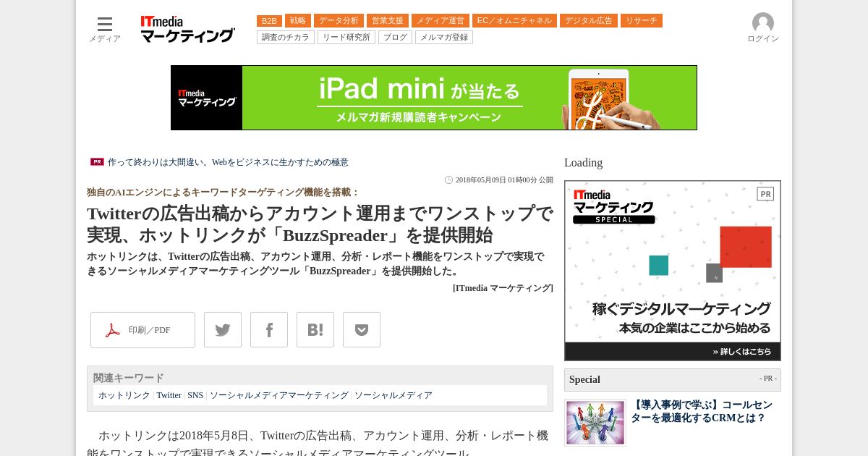Open the コールセンター CRM article thumbnail
This screenshot has height=456, width=868.
tap(595, 423)
